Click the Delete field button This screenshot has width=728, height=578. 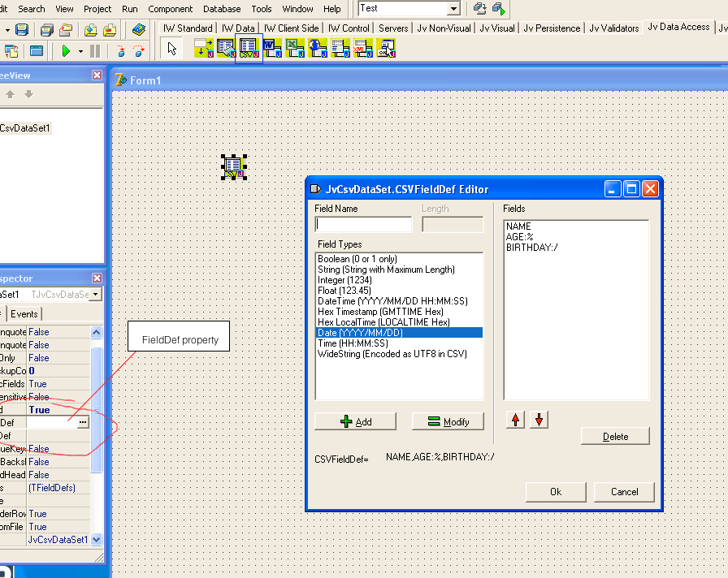615,437
